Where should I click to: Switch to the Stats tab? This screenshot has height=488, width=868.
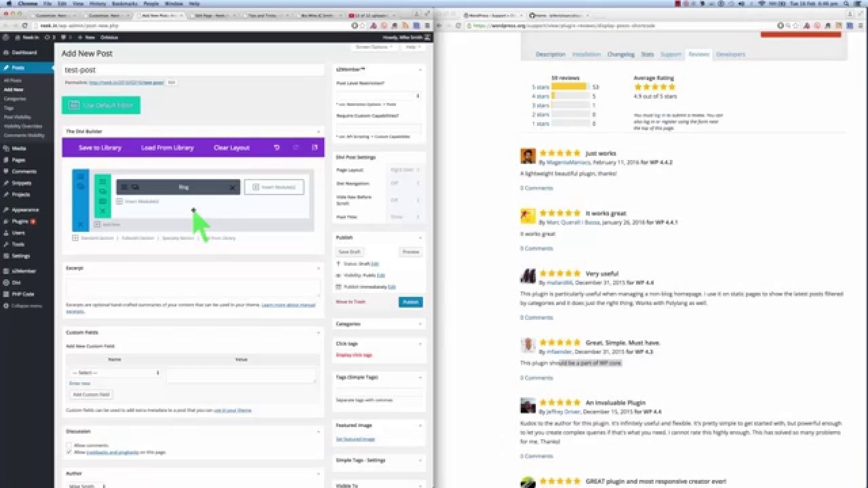(x=647, y=54)
